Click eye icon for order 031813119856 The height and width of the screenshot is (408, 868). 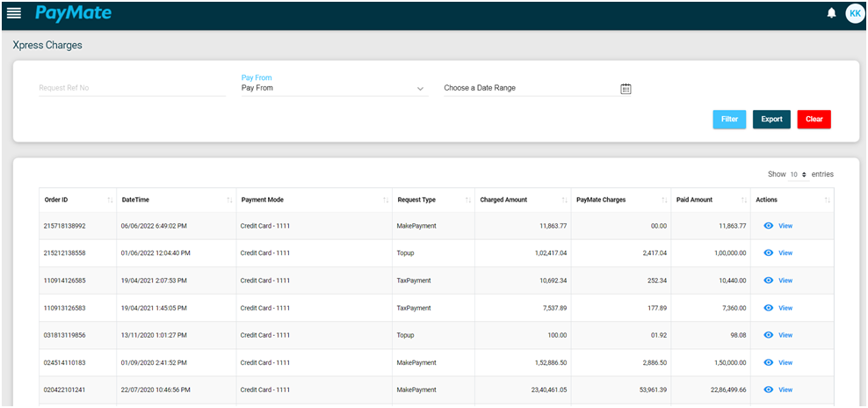(769, 335)
